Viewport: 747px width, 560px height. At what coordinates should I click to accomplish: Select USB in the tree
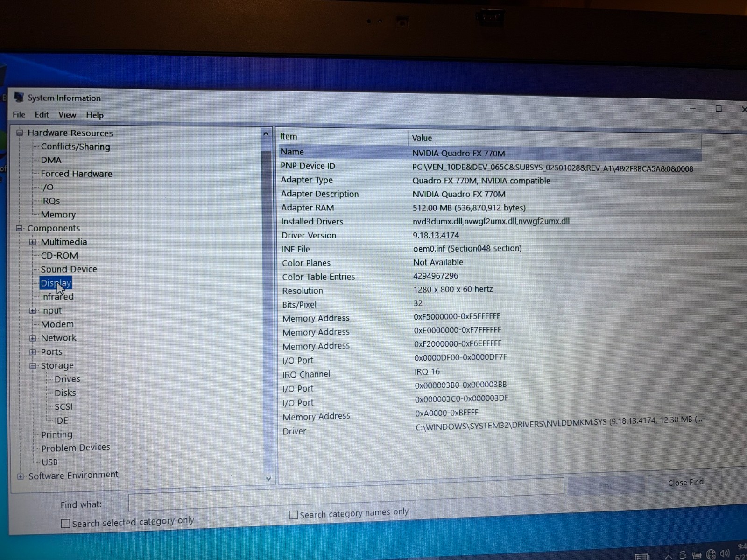[x=49, y=462]
